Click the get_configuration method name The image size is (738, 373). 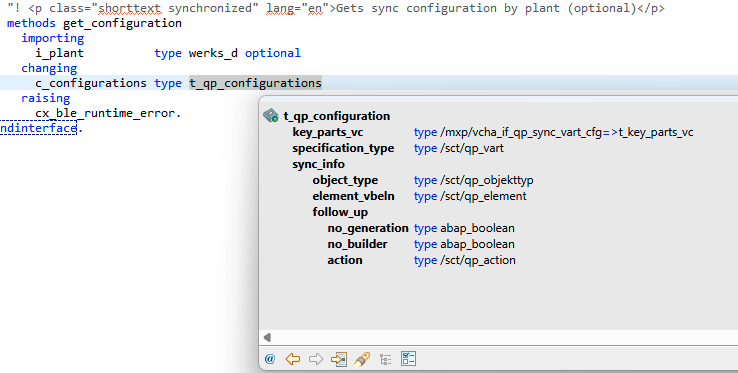click(x=122, y=23)
